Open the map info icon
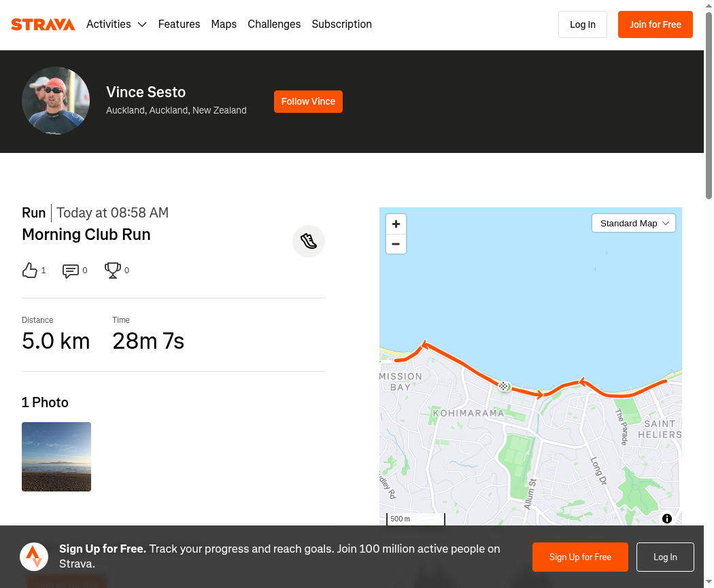 pyautogui.click(x=667, y=519)
